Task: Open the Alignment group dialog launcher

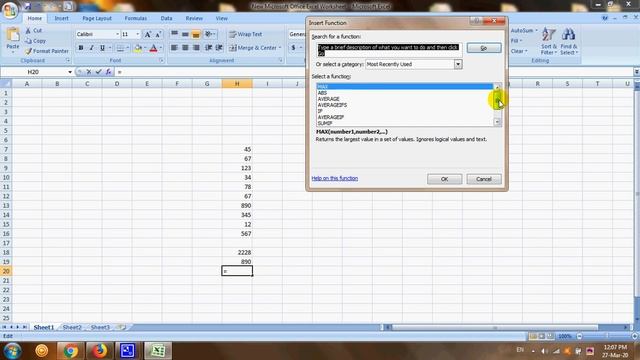Action: point(280,60)
